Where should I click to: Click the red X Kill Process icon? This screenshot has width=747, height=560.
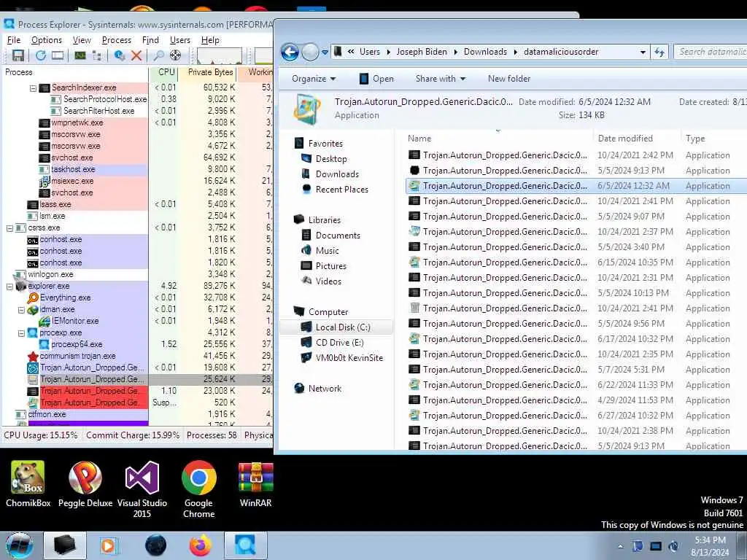[x=136, y=55]
